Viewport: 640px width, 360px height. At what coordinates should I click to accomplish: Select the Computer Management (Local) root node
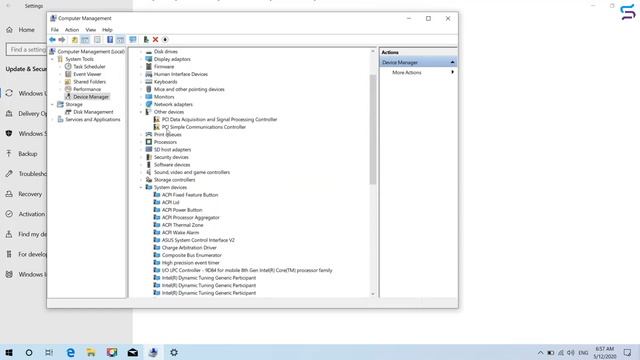(x=91, y=51)
